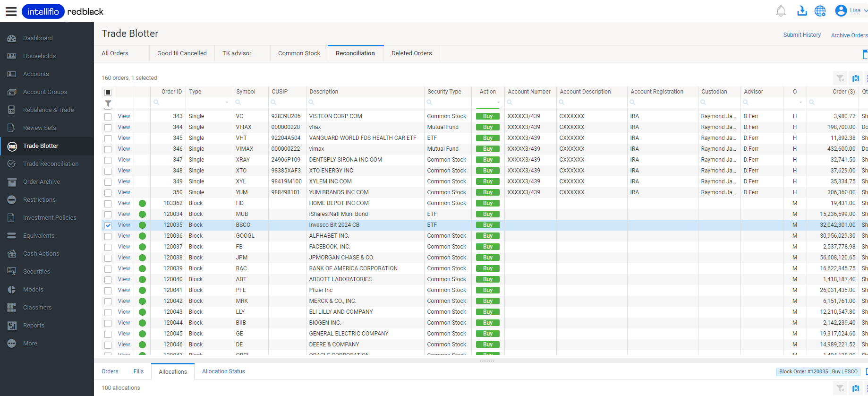This screenshot has height=396, width=868.
Task: Open Accounts sidebar item
Action: click(x=36, y=74)
